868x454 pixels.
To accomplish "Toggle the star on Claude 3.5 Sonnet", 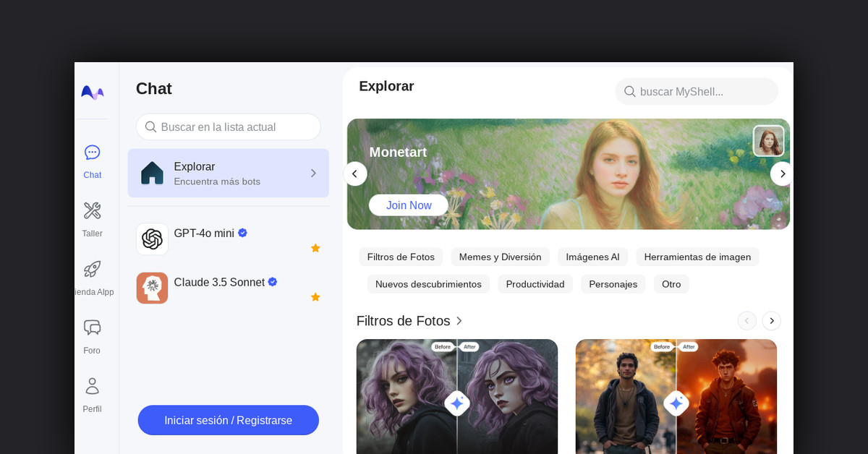I will 315,296.
